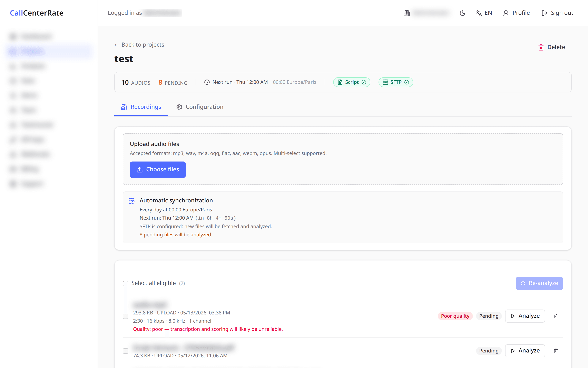The image size is (588, 368).
Task: Delete the 74.3 KB recording via trash icon
Action: tap(556, 351)
